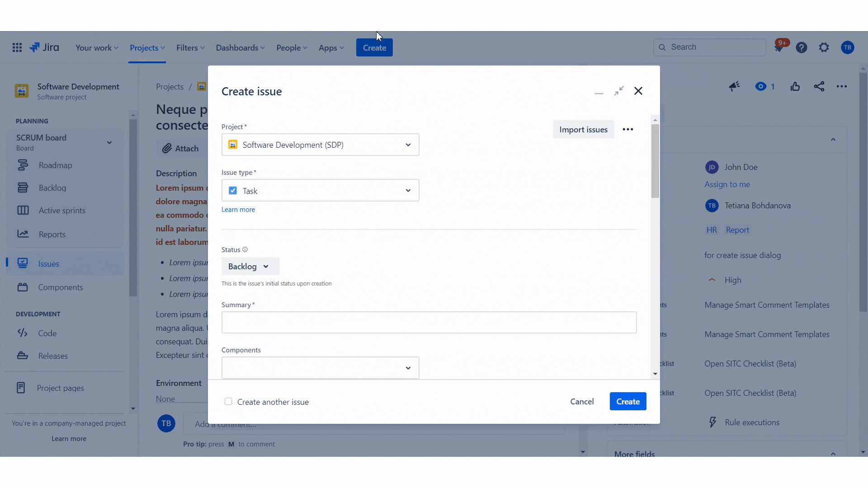The image size is (868, 488).
Task: Open the Project dropdown Software Development (SDP)
Action: 320,145
